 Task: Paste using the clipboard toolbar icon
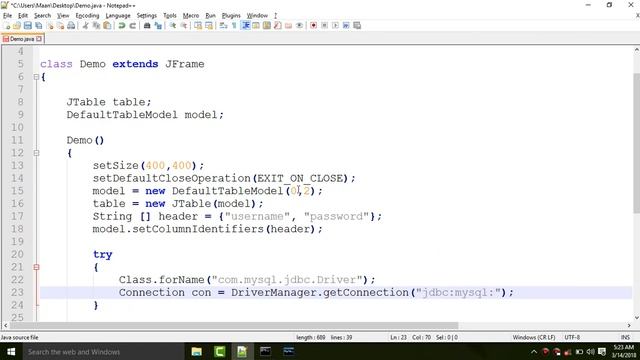coord(107,26)
